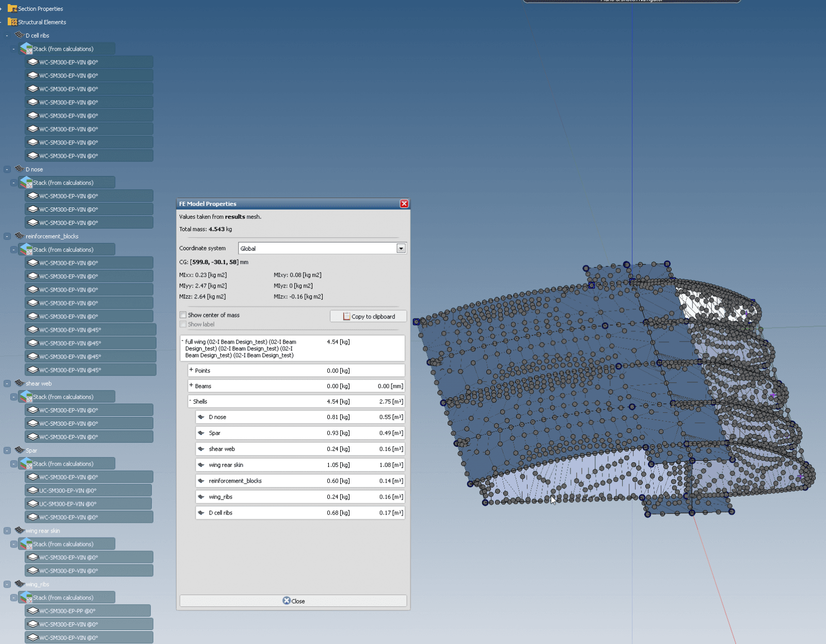Select Section Properties tree item
Viewport: 826px width, 644px height.
click(40, 9)
